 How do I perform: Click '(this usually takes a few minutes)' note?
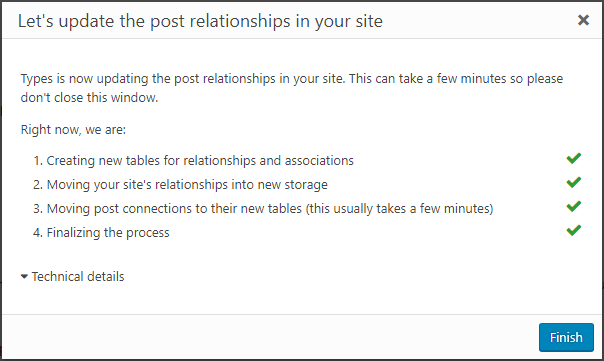(x=399, y=209)
